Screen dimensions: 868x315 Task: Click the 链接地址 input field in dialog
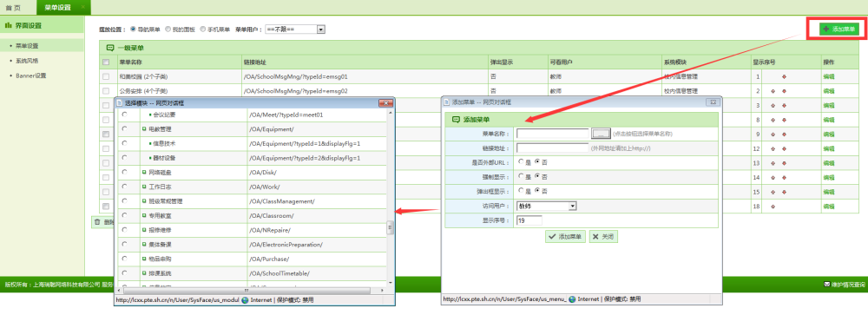coord(552,148)
